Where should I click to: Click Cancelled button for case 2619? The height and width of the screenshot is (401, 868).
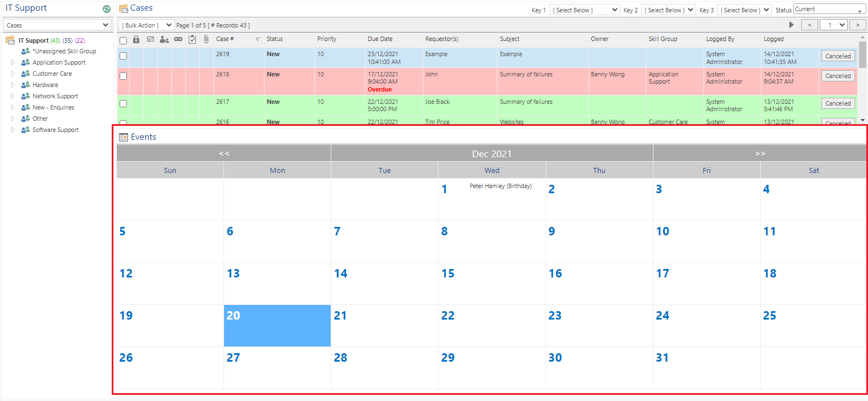[838, 56]
